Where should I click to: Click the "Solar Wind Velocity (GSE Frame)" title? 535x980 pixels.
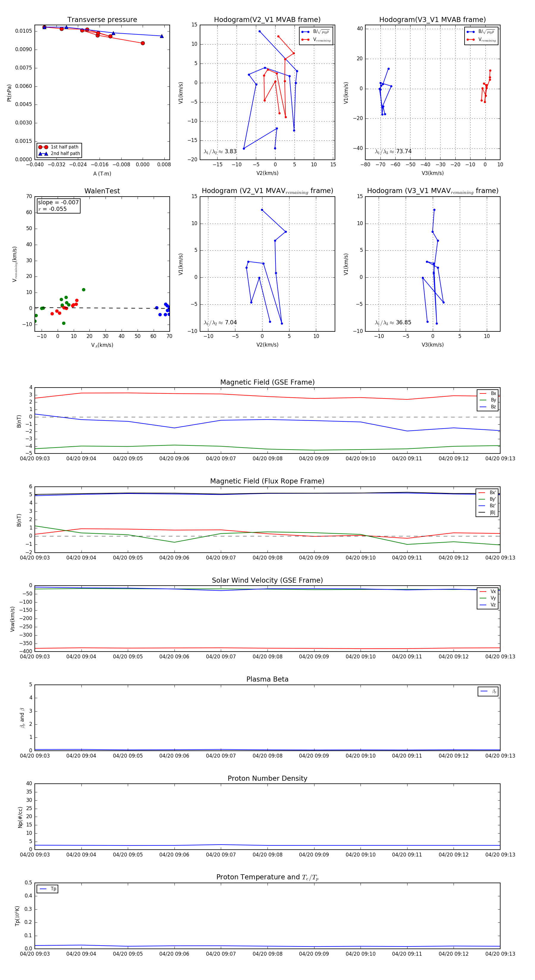pyautogui.click(x=267, y=580)
